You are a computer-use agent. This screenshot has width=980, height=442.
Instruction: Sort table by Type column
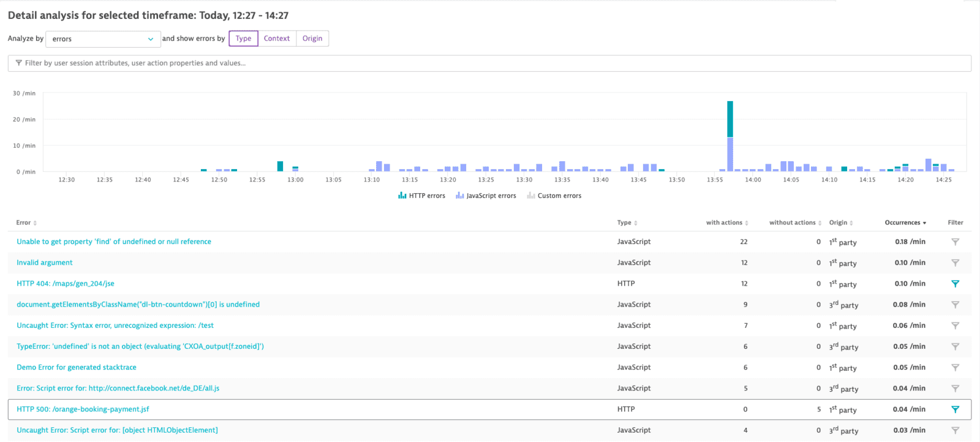coord(627,223)
